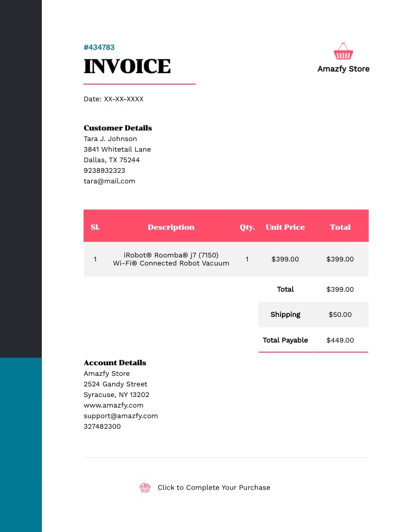This screenshot has width=411, height=532.
Task: Click the Amazfy Store name under the logo
Action: [x=343, y=69]
